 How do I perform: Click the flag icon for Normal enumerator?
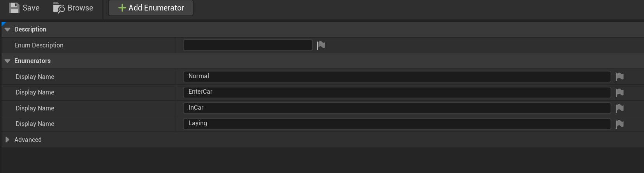[619, 77]
